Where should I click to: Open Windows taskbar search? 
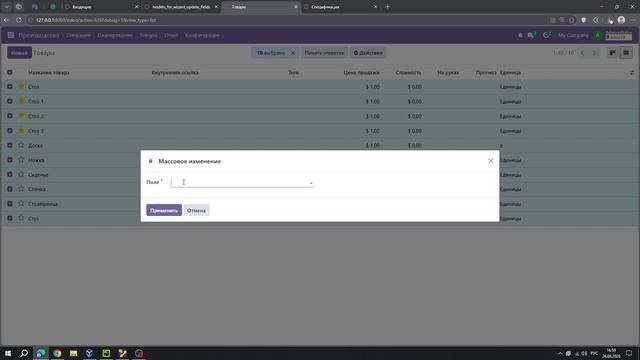[24, 353]
